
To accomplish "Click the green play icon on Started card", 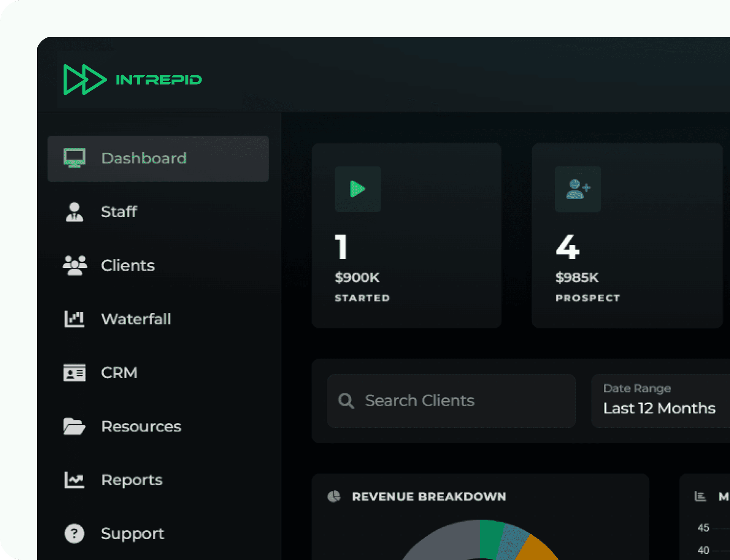I will pyautogui.click(x=357, y=189).
